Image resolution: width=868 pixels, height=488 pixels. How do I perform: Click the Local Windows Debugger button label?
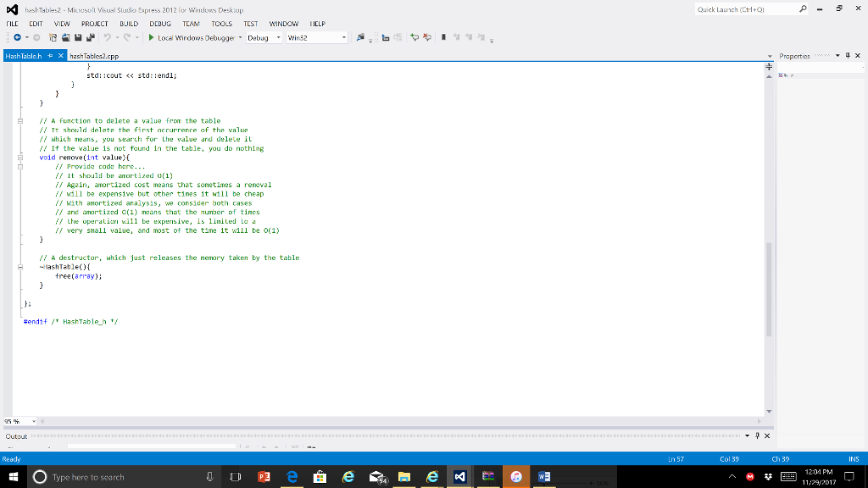(x=196, y=37)
